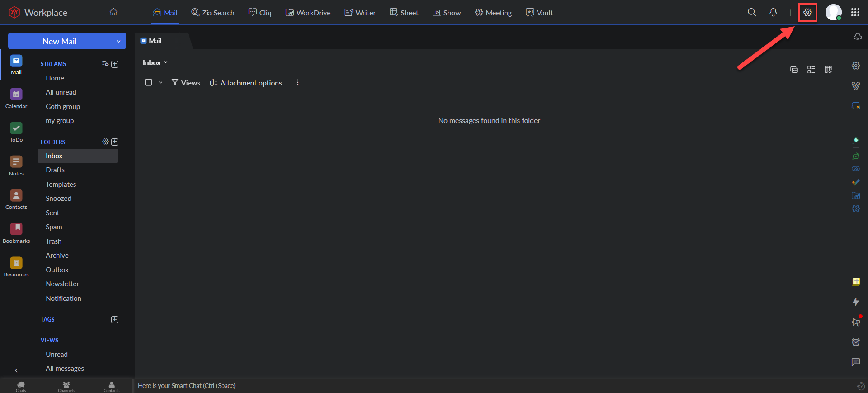Open the settings gear in top bar
Image resolution: width=868 pixels, height=393 pixels.
pyautogui.click(x=807, y=13)
